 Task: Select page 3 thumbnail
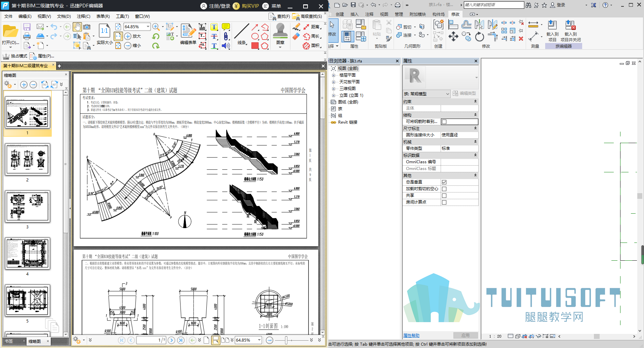[28, 206]
